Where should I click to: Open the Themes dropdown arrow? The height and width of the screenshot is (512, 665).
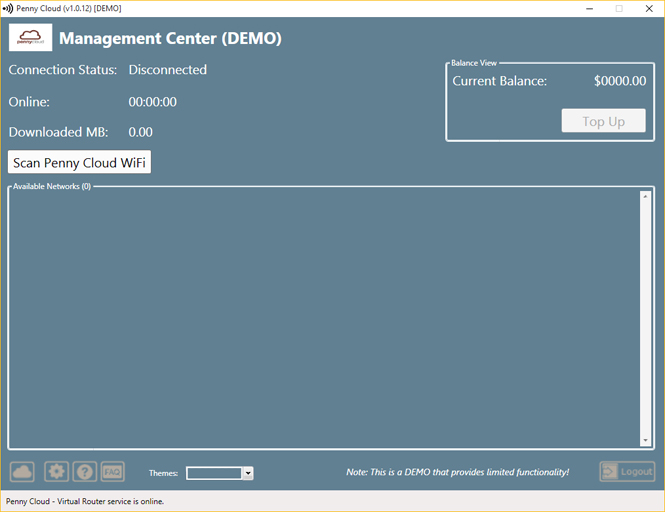tap(248, 473)
